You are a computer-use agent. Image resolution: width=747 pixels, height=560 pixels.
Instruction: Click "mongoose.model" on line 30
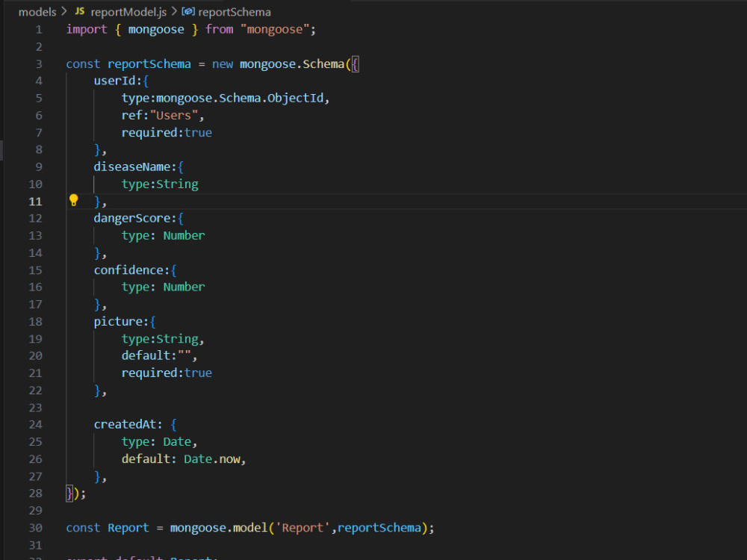click(x=219, y=528)
